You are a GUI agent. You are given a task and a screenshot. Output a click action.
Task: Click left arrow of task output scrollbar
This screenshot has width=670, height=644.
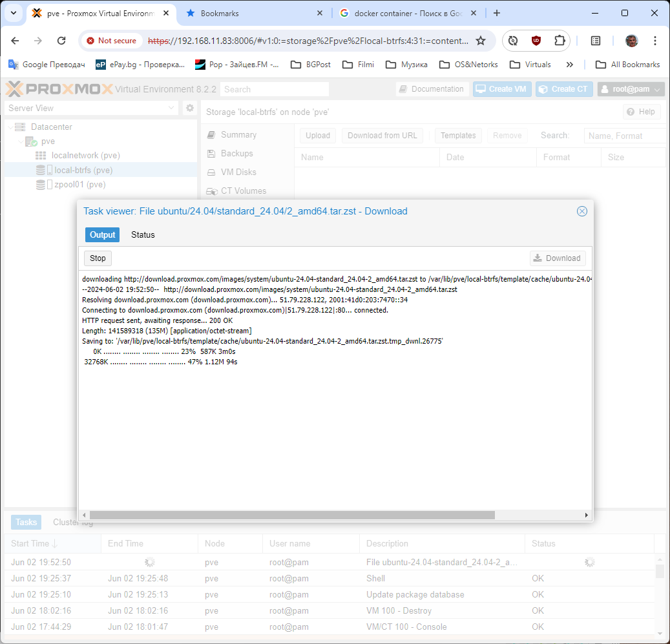(84, 515)
